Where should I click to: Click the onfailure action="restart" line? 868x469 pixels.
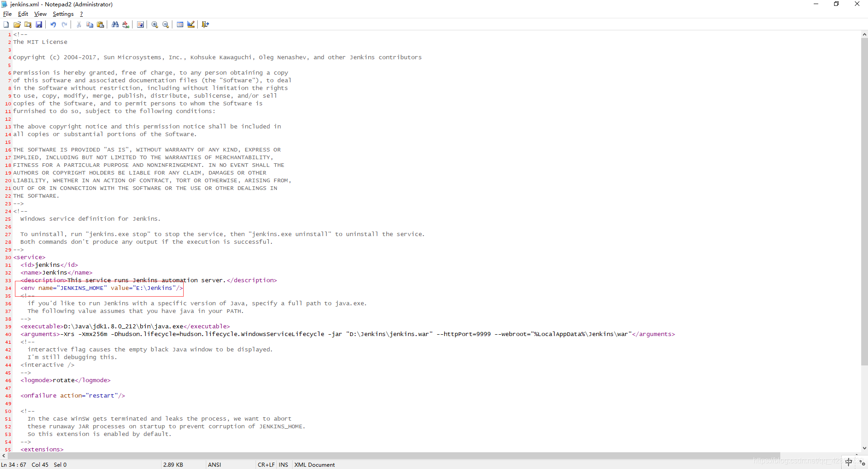(x=73, y=396)
